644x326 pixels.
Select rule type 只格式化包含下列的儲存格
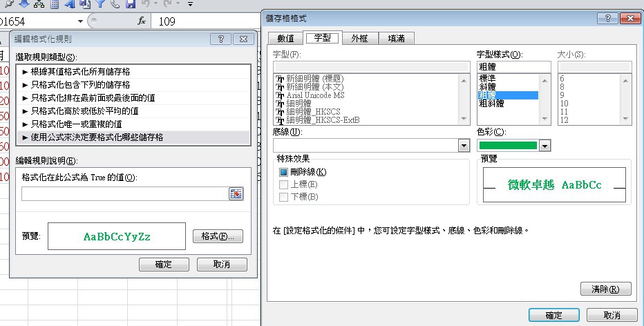point(133,84)
